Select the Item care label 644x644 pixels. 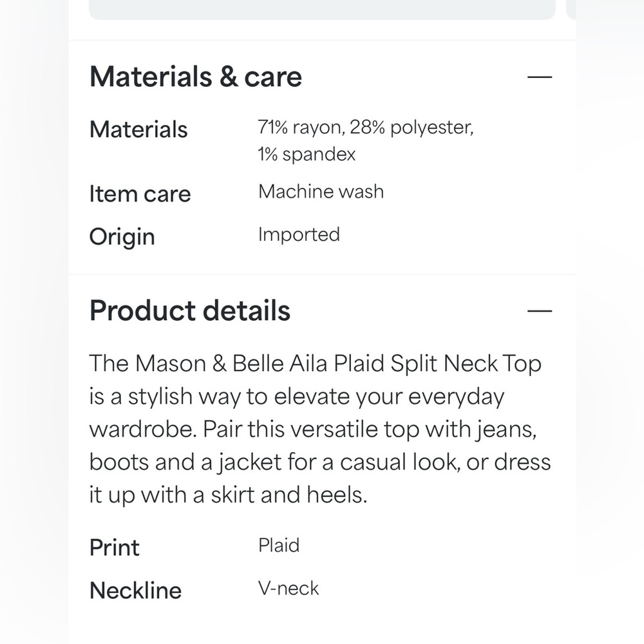(x=140, y=194)
